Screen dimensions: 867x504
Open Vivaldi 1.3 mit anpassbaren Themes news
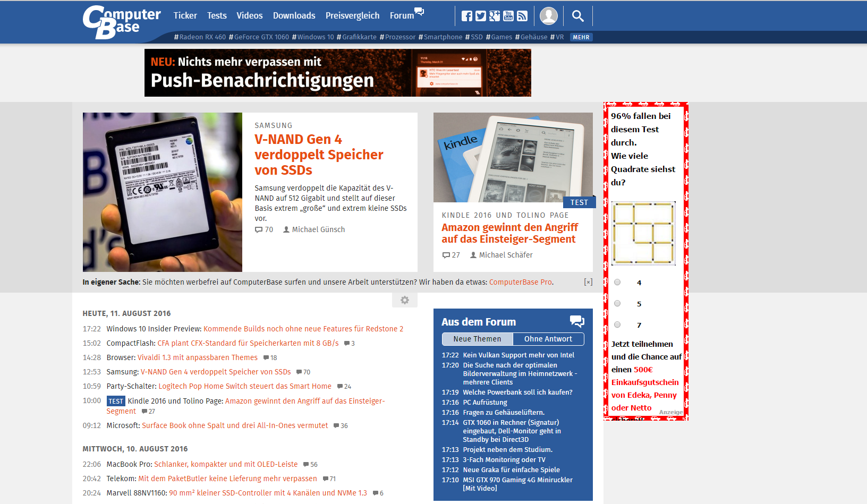click(198, 357)
